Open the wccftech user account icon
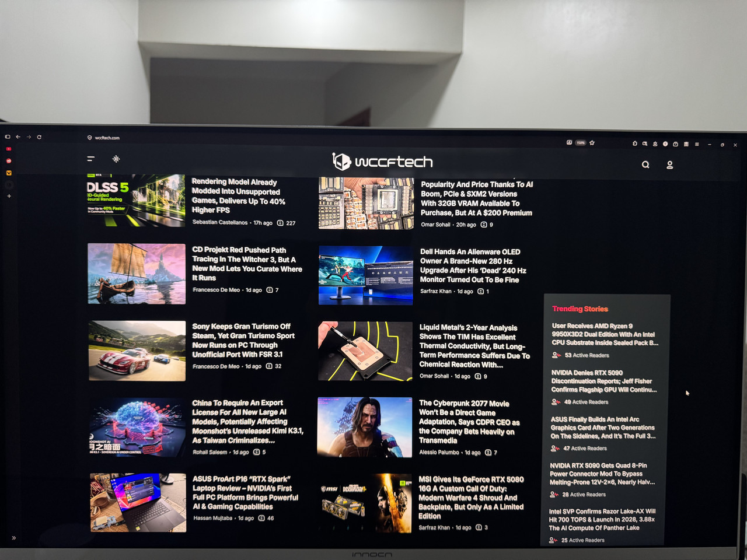The height and width of the screenshot is (560, 747). click(x=670, y=165)
